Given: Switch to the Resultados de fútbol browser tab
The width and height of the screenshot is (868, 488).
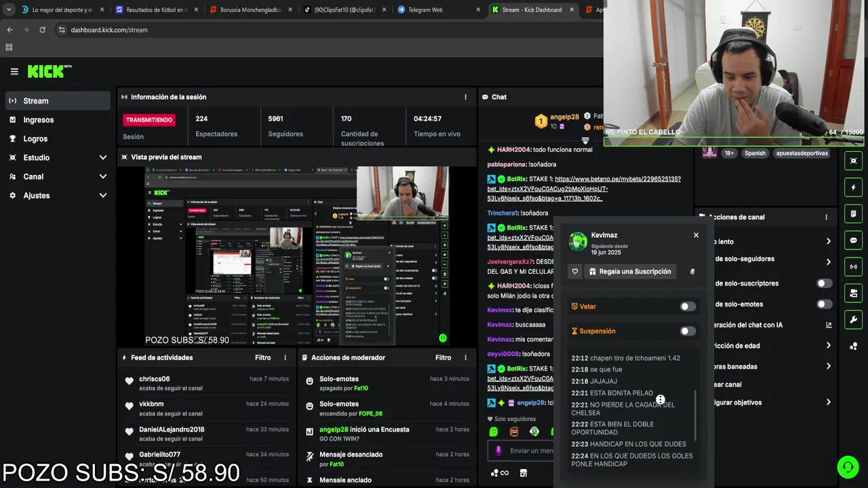Looking at the screenshot, I should (156, 9).
